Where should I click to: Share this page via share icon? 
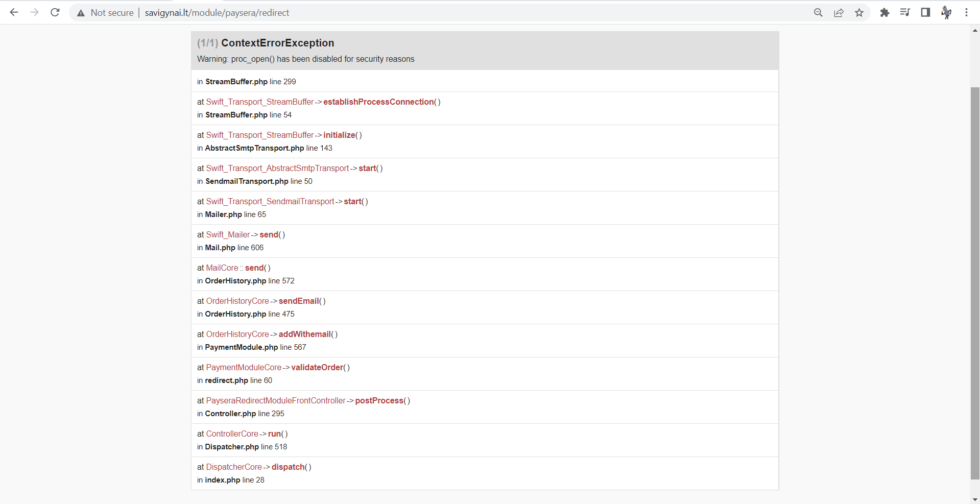pos(839,13)
